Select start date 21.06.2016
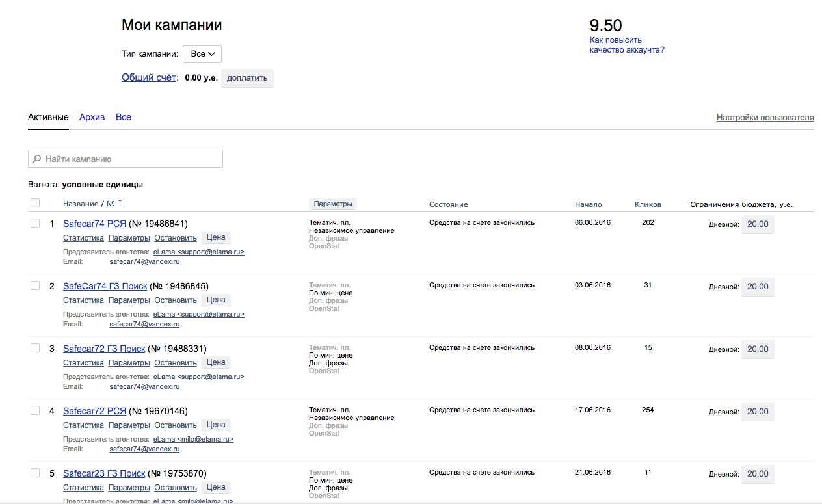 592,472
